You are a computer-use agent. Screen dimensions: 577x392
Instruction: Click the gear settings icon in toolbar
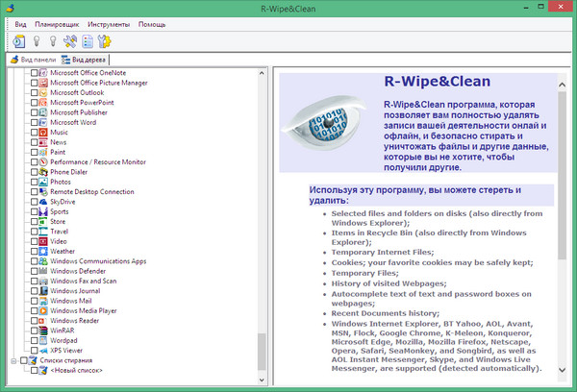105,41
